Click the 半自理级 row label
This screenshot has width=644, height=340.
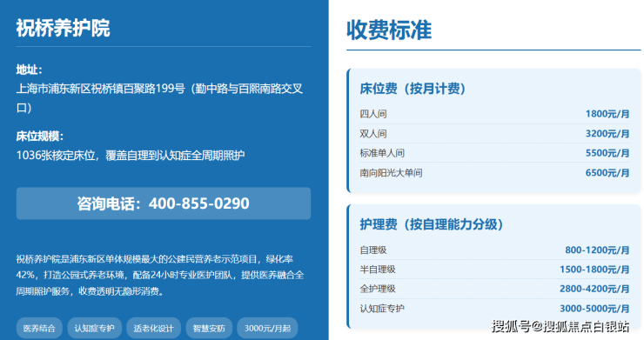[378, 270]
